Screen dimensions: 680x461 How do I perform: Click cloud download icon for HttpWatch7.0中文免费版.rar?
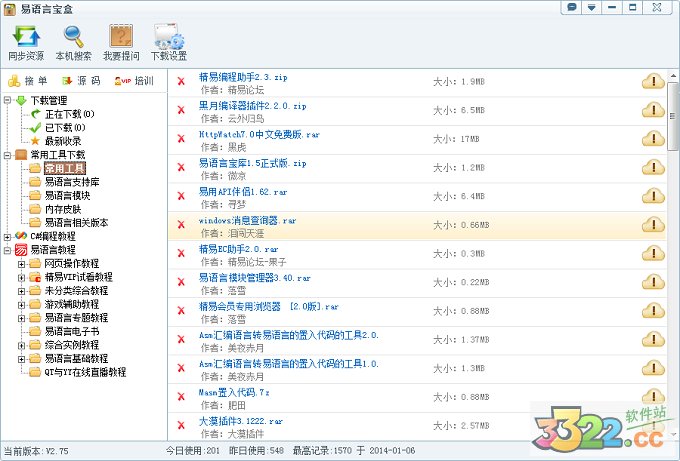tap(653, 139)
